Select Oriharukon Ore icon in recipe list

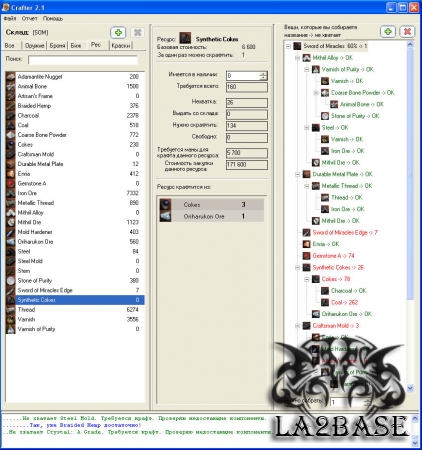coord(165,216)
